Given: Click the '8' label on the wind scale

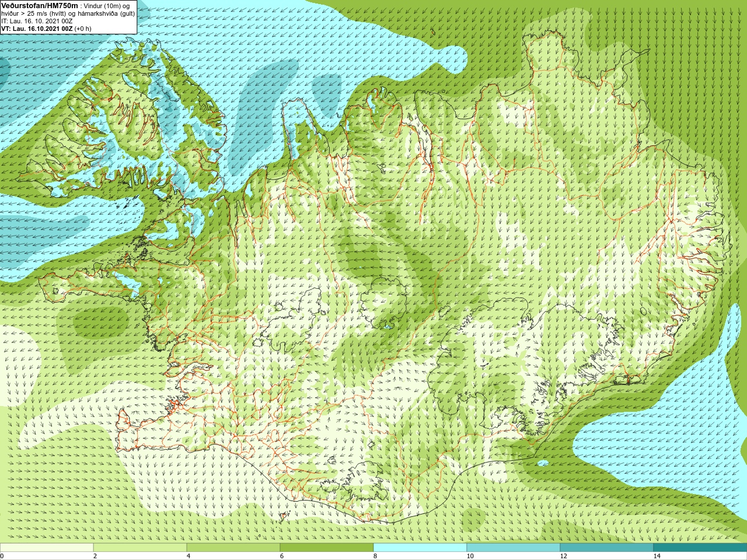Looking at the screenshot, I should point(375,556).
